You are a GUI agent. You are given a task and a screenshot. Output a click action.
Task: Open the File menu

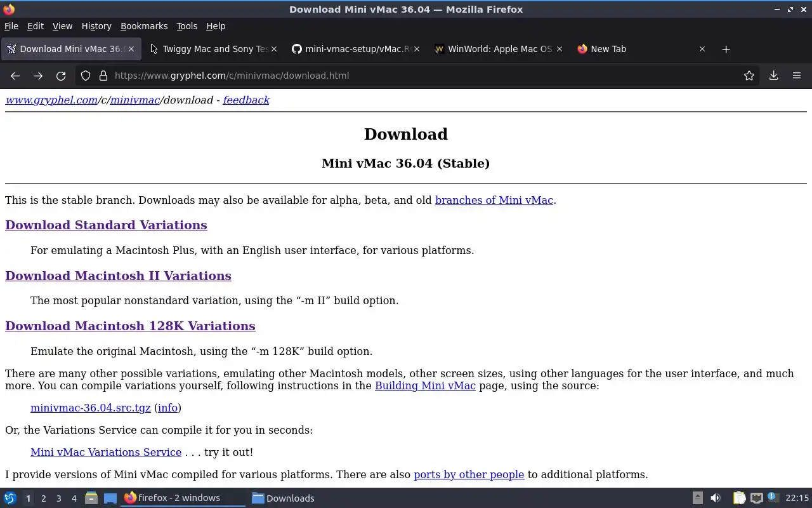pyautogui.click(x=11, y=26)
